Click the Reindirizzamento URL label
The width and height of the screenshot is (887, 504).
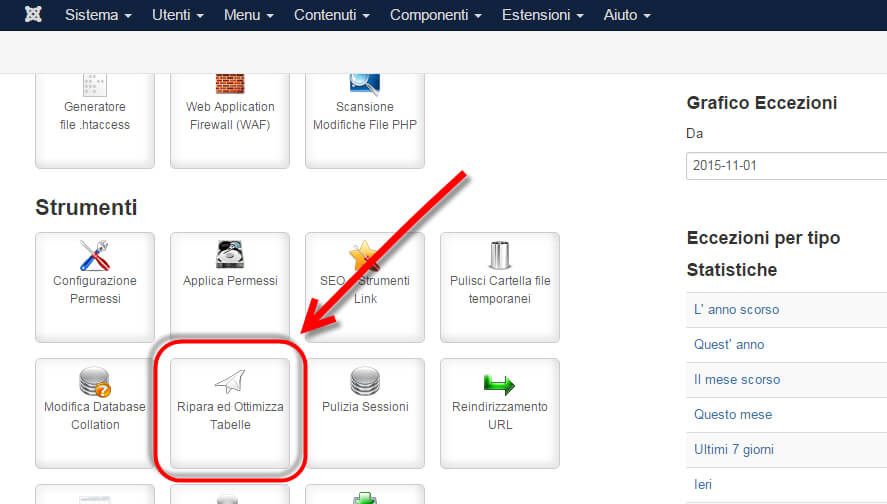coord(500,416)
